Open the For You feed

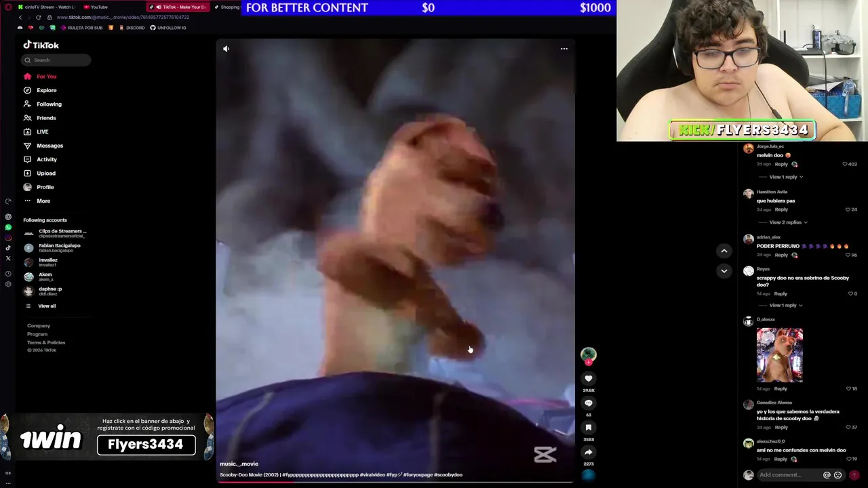pyautogui.click(x=40, y=77)
